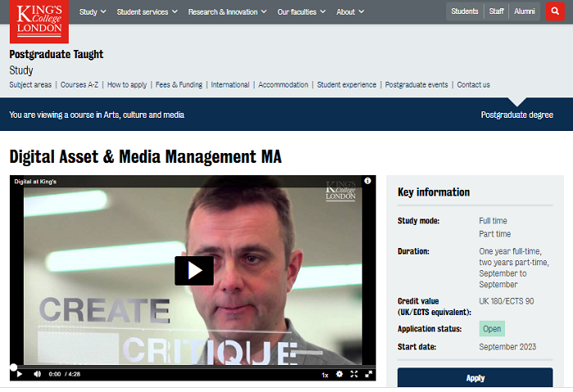Screen dimensions: 573x392
Task: Expand the Study dropdown menu
Action: coord(92,11)
